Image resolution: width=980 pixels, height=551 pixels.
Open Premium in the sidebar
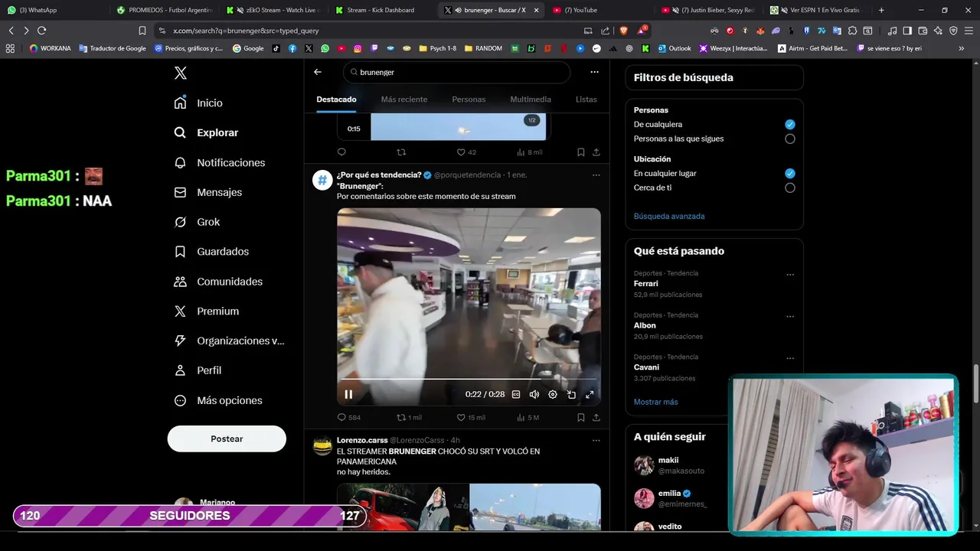point(207,311)
